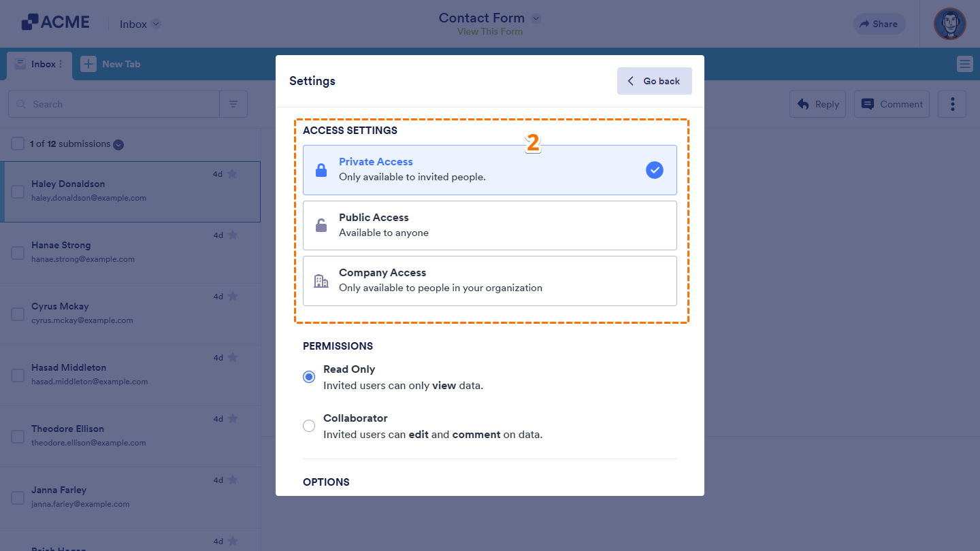Click the hamburger menu icon top right

964,64
